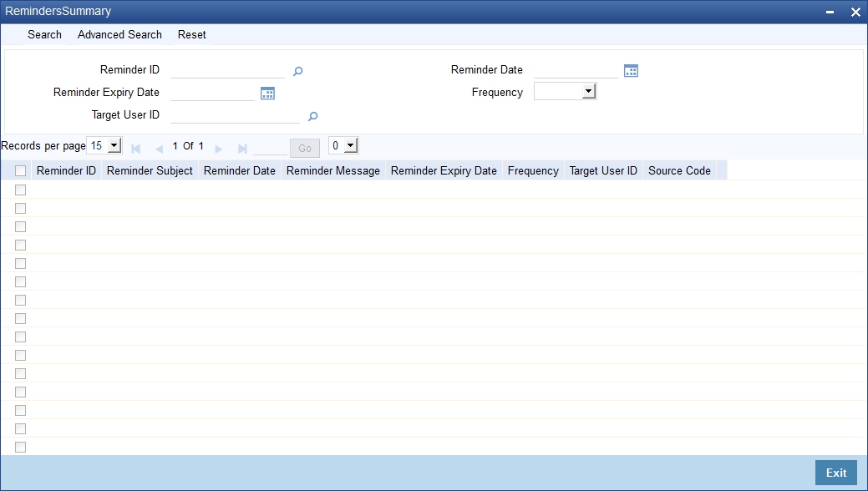Tick the last row checkbox
Image resolution: width=868 pixels, height=491 pixels.
(x=21, y=447)
